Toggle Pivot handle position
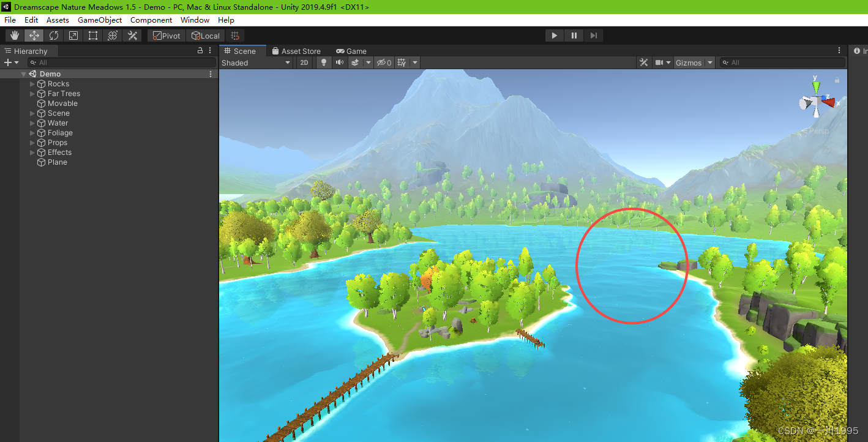868x442 pixels. tap(166, 36)
